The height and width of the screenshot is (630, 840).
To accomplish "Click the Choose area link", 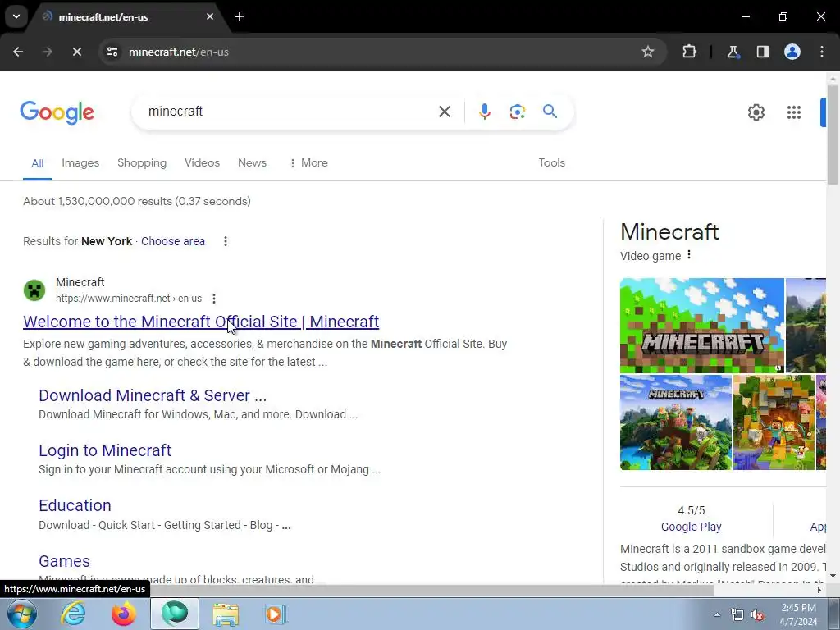I will click(x=172, y=241).
